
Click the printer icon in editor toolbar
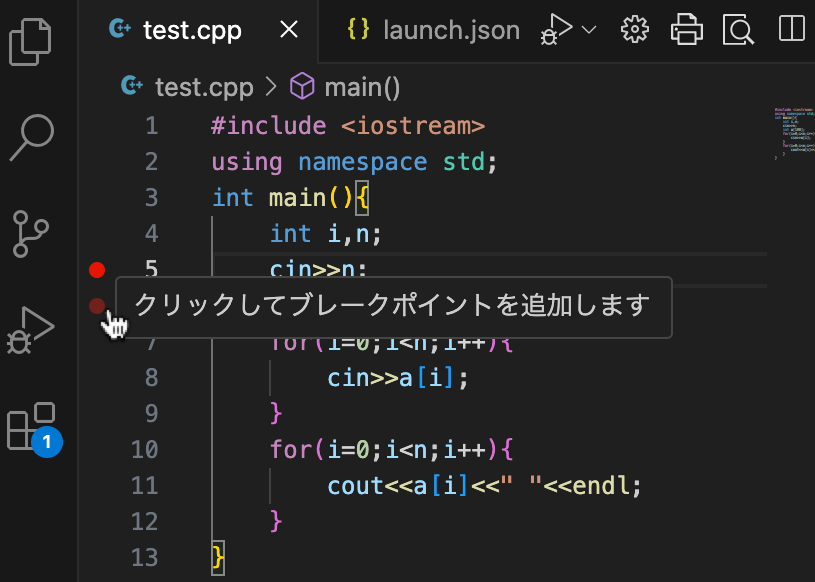pyautogui.click(x=687, y=30)
